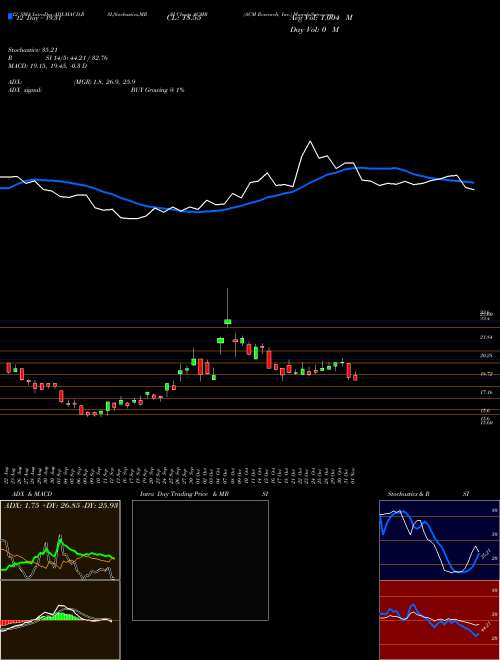Click the 'MACD: 19.15, 19.45, -0.3 D' line

click(48, 66)
